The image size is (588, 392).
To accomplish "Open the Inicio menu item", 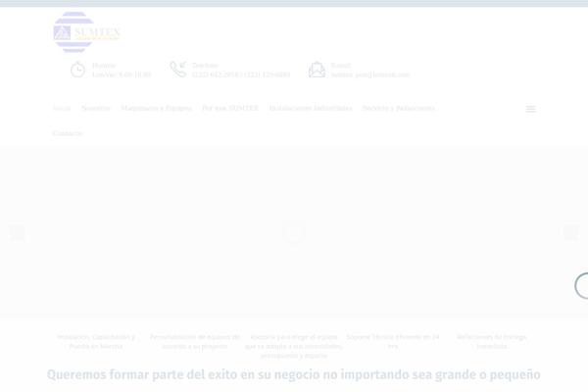I will point(62,108).
